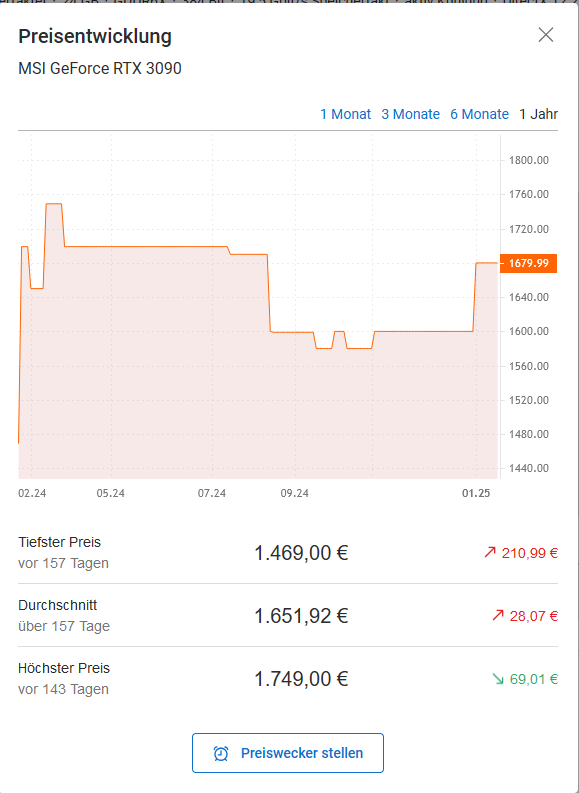Click the Tiefster Preis row label
Image resolution: width=579 pixels, height=793 pixels.
pyautogui.click(x=60, y=542)
